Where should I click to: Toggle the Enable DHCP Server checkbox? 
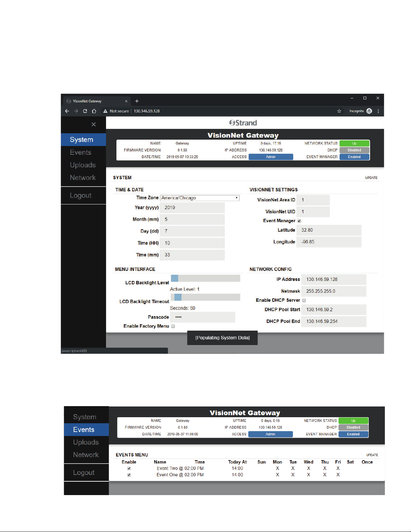coord(304,300)
